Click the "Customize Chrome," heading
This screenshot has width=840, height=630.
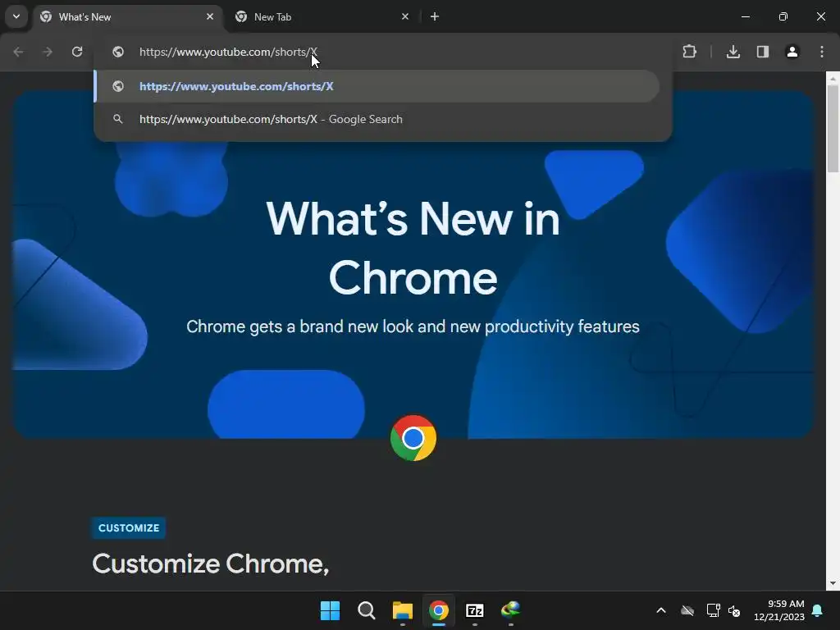pyautogui.click(x=211, y=564)
